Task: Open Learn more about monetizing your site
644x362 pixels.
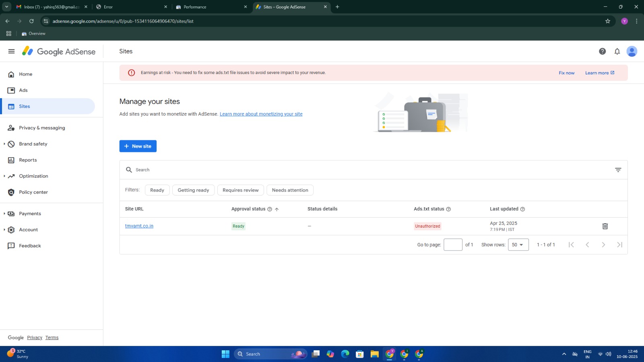Action: (261, 114)
